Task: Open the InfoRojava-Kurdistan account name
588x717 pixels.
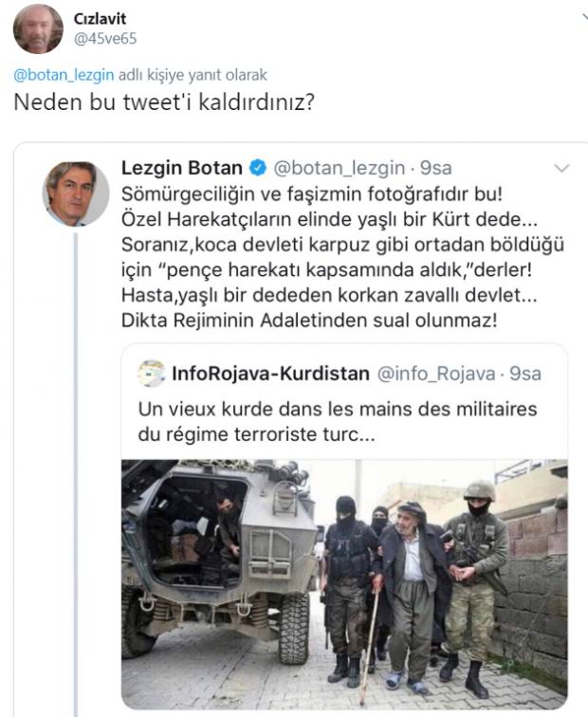Action: coord(270,373)
